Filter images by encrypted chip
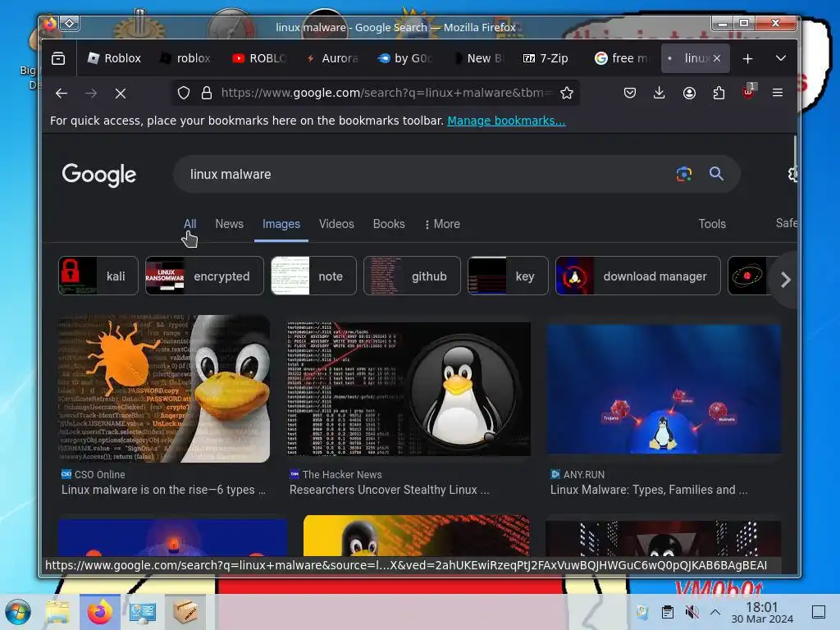Viewport: 840px width, 630px height. pyautogui.click(x=204, y=276)
